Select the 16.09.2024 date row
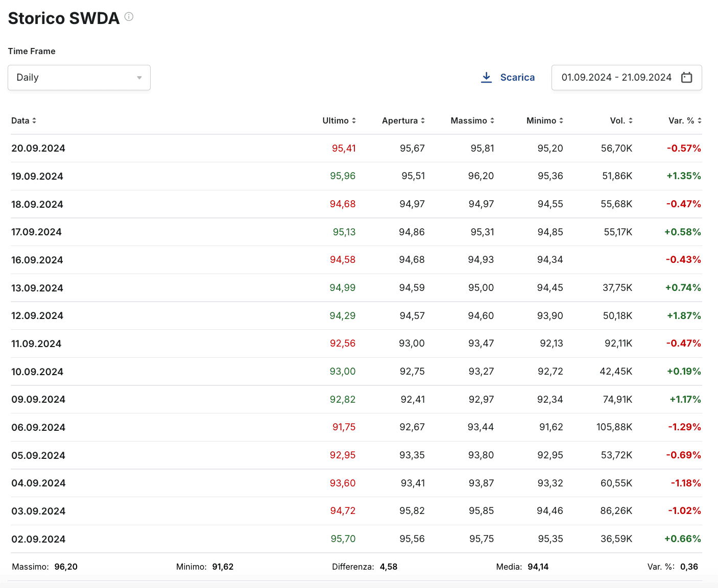The width and height of the screenshot is (718, 588). [x=356, y=260]
